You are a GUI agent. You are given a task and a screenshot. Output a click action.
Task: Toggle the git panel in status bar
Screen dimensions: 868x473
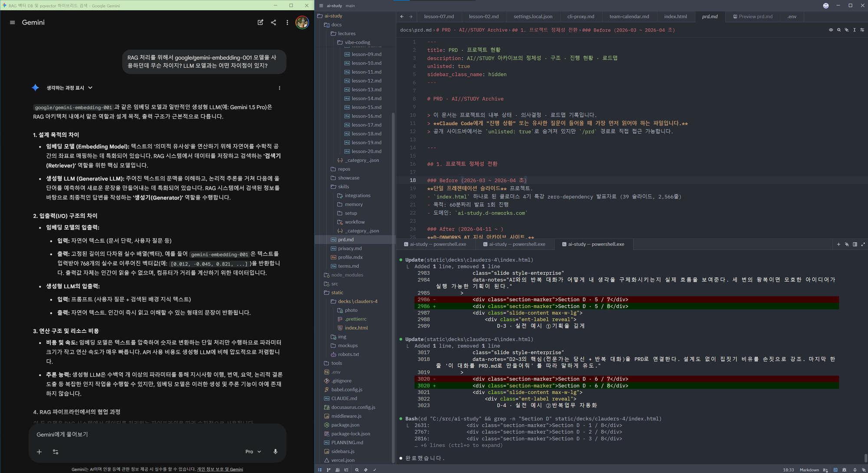click(x=329, y=470)
